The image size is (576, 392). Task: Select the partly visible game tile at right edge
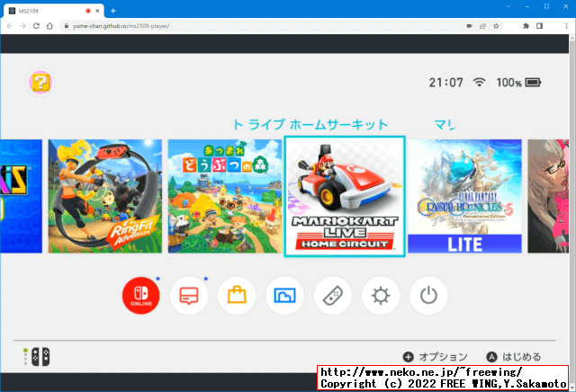click(x=548, y=196)
